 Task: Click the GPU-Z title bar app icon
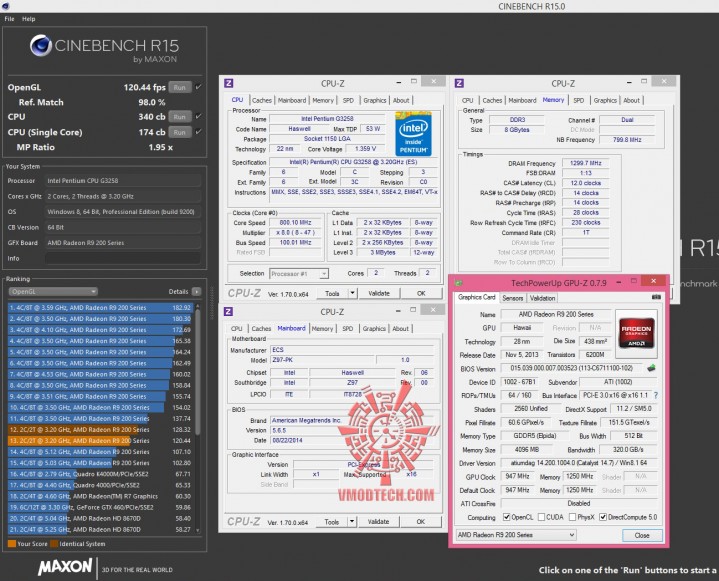tap(459, 283)
